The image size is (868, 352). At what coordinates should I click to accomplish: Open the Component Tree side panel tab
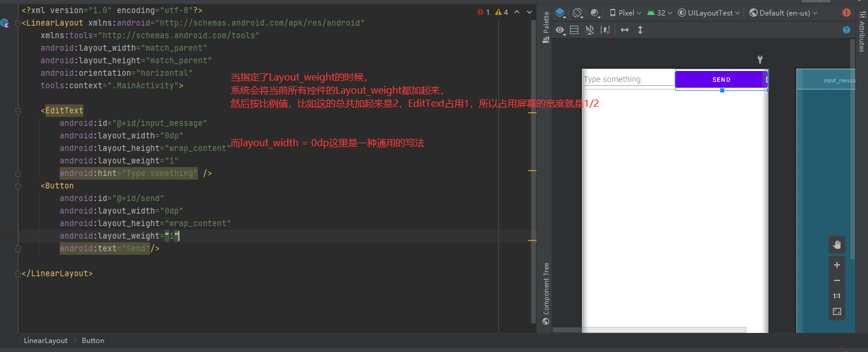545,294
